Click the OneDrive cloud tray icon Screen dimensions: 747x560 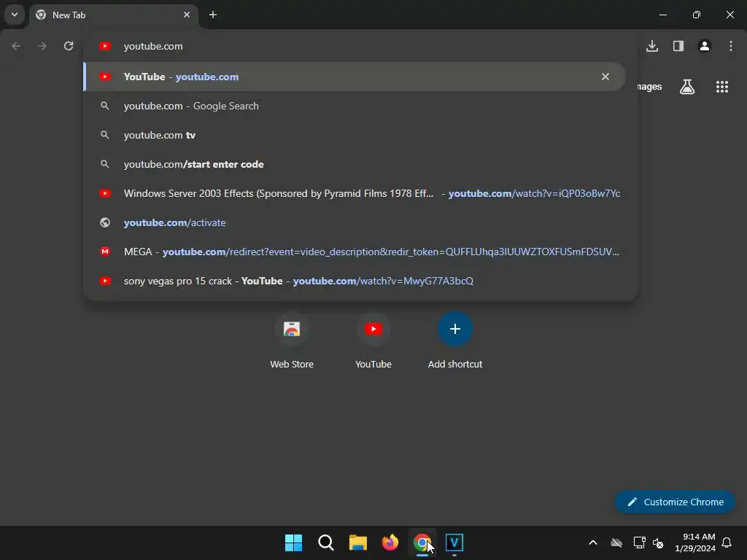(616, 542)
